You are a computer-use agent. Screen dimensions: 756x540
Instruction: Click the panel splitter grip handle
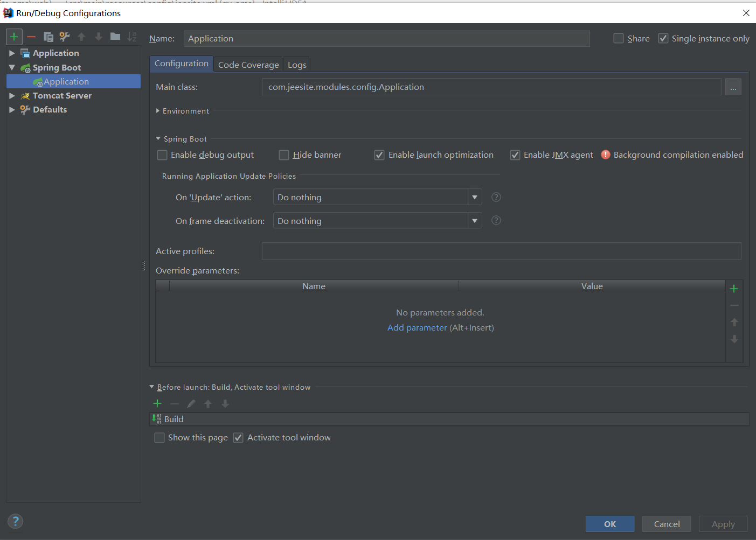[x=144, y=266]
